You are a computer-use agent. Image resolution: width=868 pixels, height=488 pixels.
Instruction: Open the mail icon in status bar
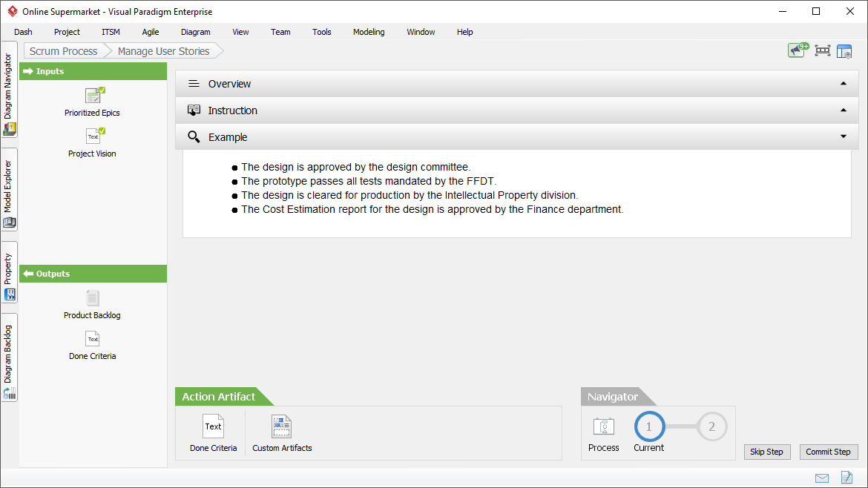822,478
